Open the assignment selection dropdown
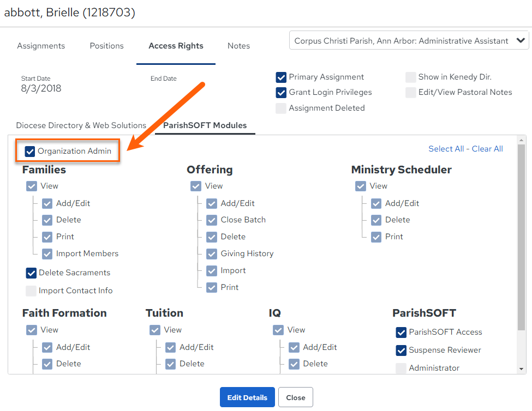The image size is (532, 411). coord(409,41)
